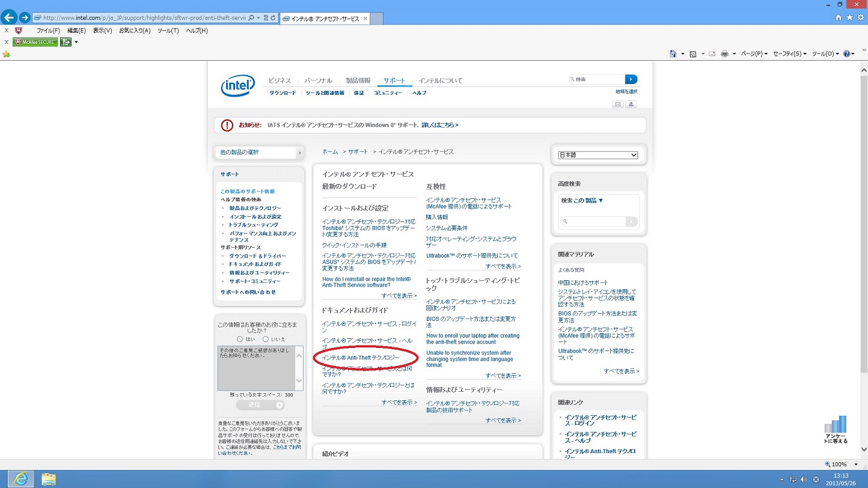
Task: Click the 詳しくはこちら notice link
Action: pos(440,125)
